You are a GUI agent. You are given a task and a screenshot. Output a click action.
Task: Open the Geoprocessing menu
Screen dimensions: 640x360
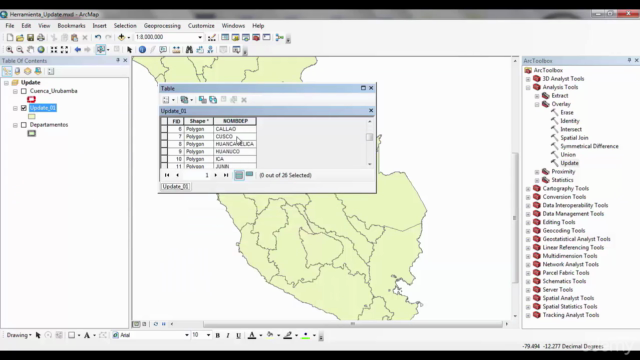(x=162, y=26)
